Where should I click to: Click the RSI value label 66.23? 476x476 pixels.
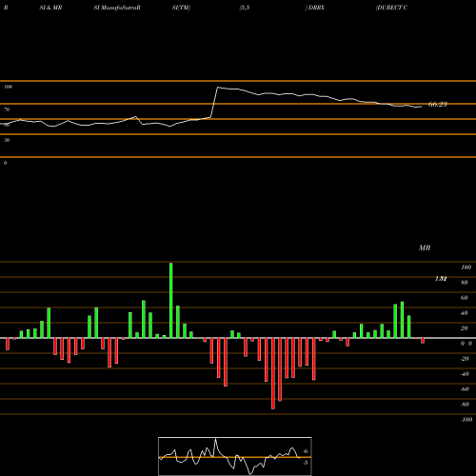(x=438, y=104)
